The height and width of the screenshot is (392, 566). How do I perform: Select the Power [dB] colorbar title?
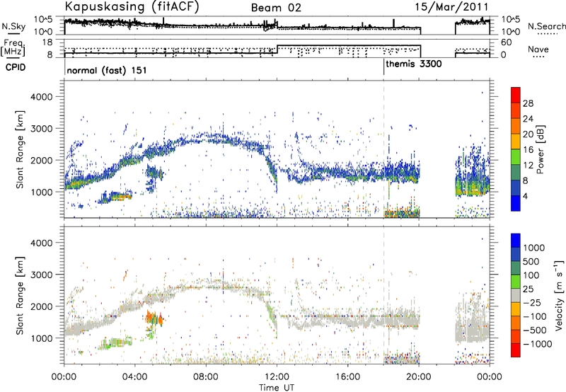coord(540,149)
